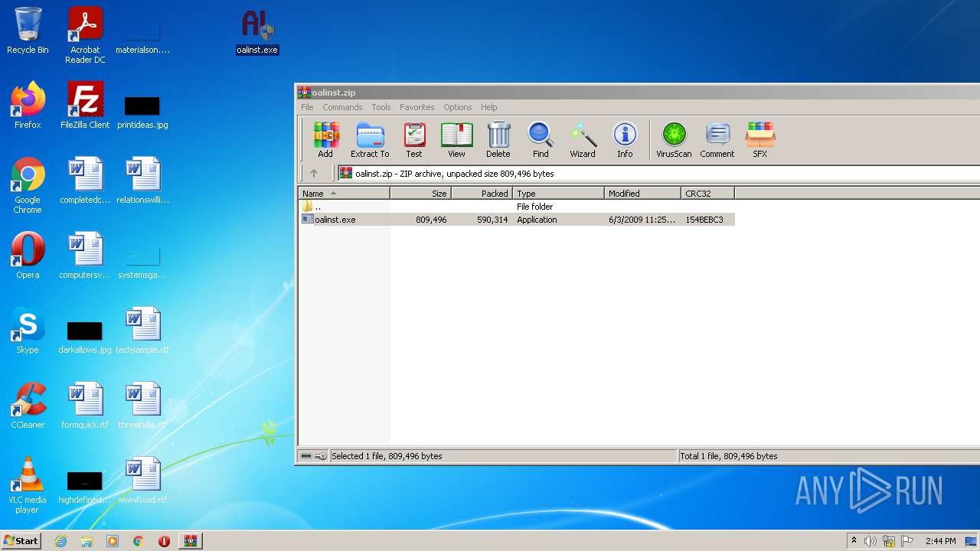
Task: Select the parent folder '..' row
Action: (x=517, y=207)
